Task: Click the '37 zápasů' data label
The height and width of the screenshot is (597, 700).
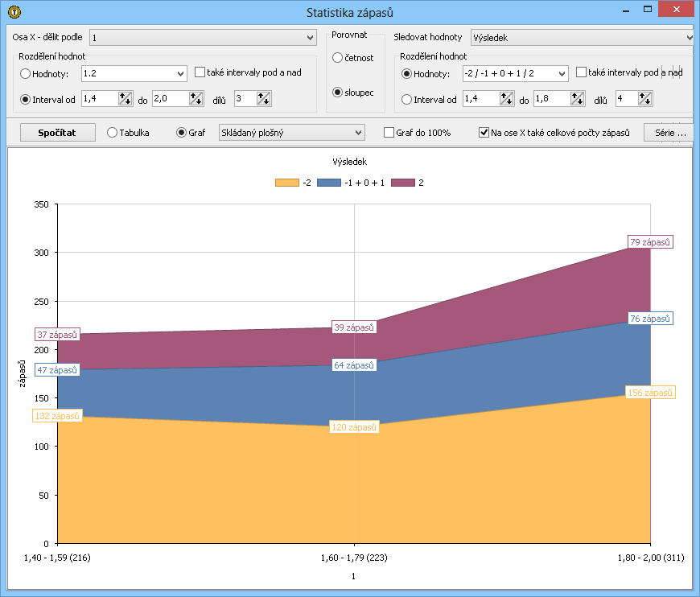Action: [x=57, y=335]
